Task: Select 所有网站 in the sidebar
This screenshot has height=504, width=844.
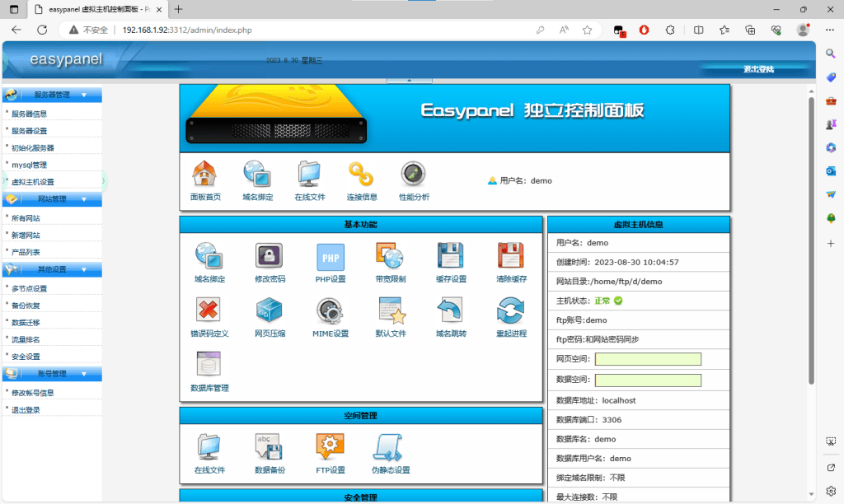Action: (26, 218)
